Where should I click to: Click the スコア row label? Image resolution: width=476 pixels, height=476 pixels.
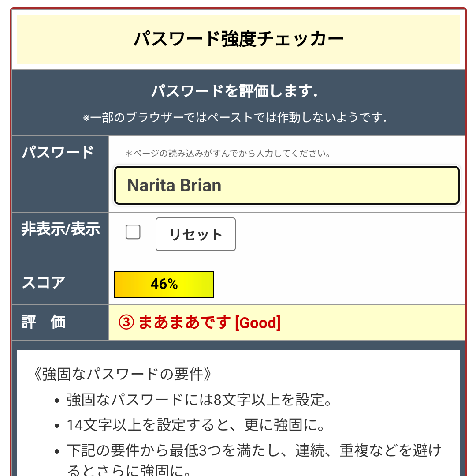tap(44, 282)
